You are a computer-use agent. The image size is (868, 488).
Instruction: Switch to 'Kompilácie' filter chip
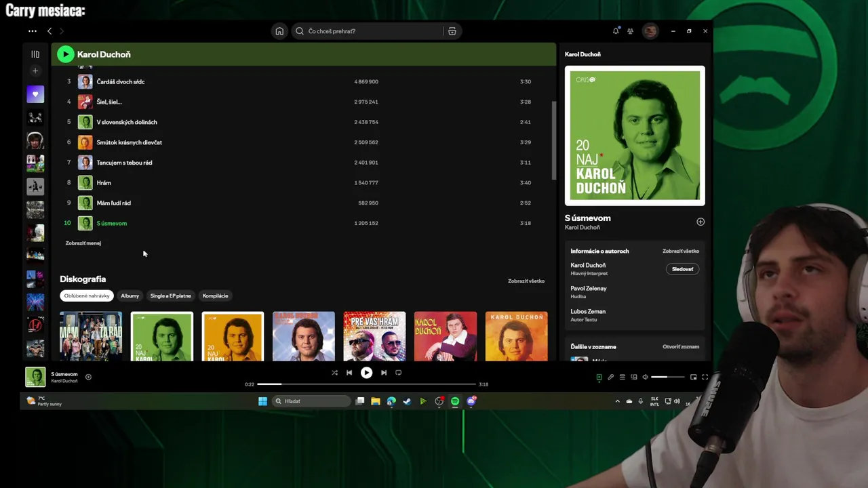pos(216,296)
